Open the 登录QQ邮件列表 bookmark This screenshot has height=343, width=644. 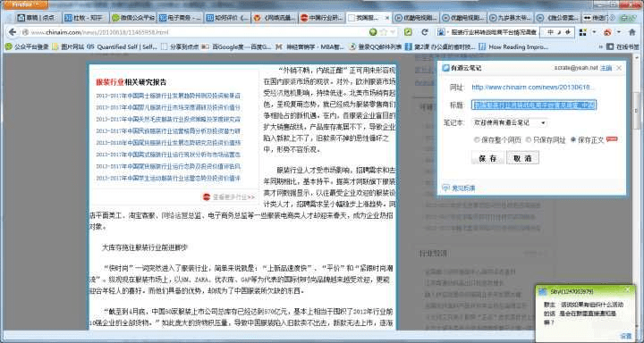point(376,46)
